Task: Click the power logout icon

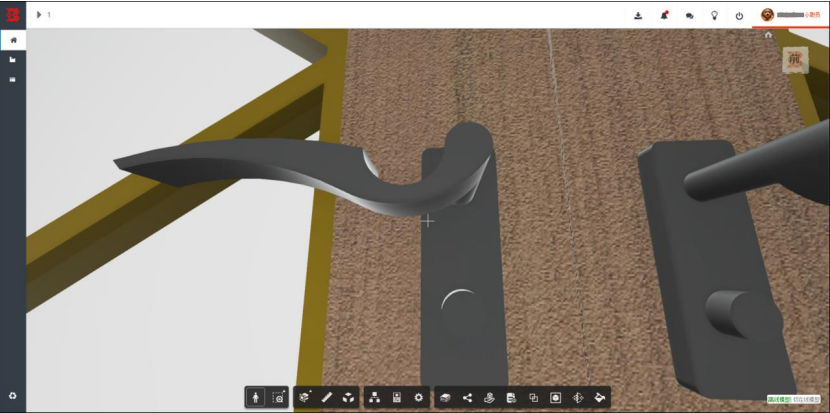Action: pyautogui.click(x=739, y=16)
